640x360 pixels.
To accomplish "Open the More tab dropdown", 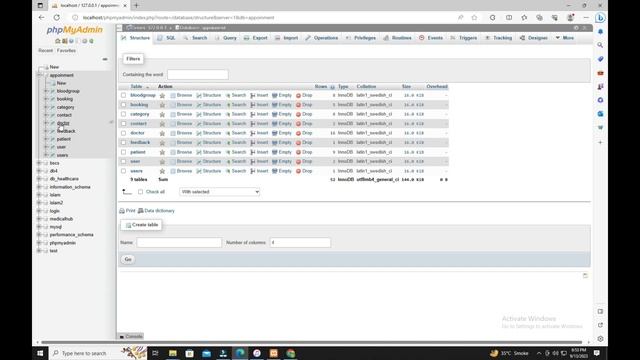I will [564, 38].
